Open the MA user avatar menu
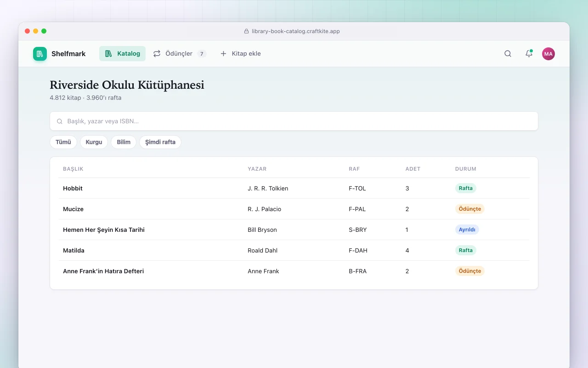Screen dimensions: 588x368 click(548, 54)
